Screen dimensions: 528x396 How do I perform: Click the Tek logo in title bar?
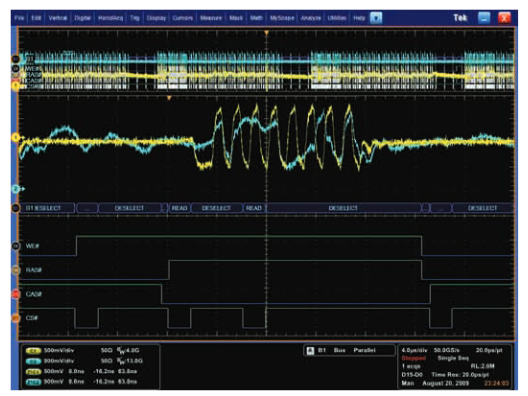(460, 18)
